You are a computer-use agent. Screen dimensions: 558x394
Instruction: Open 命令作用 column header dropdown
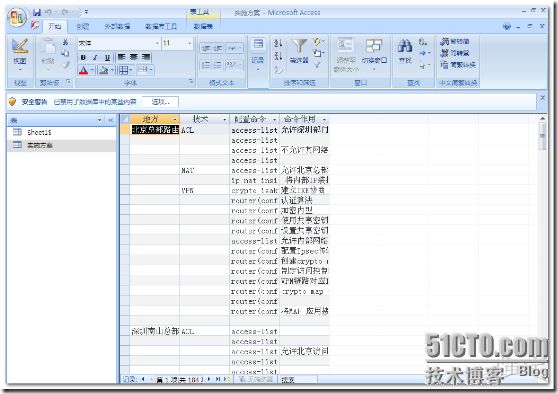click(324, 119)
